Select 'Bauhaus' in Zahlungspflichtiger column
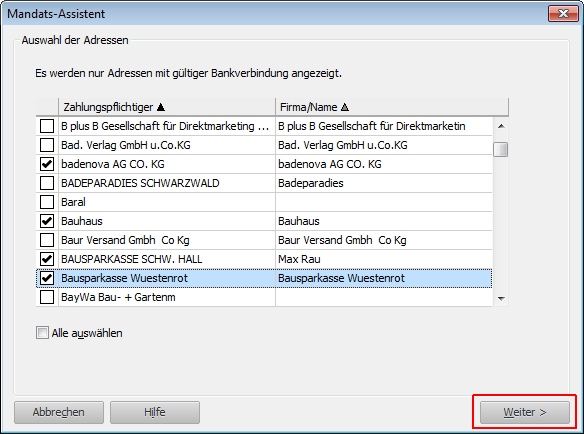This screenshot has width=584, height=434. click(167, 221)
